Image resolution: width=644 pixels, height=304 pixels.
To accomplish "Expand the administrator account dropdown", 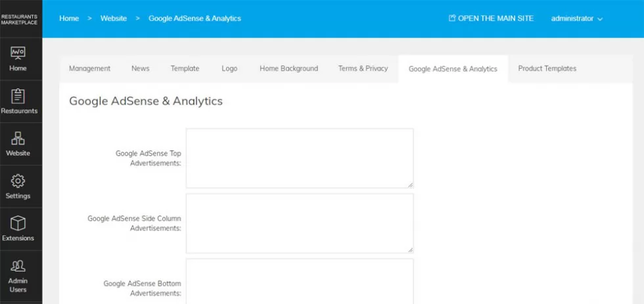I will 577,18.
